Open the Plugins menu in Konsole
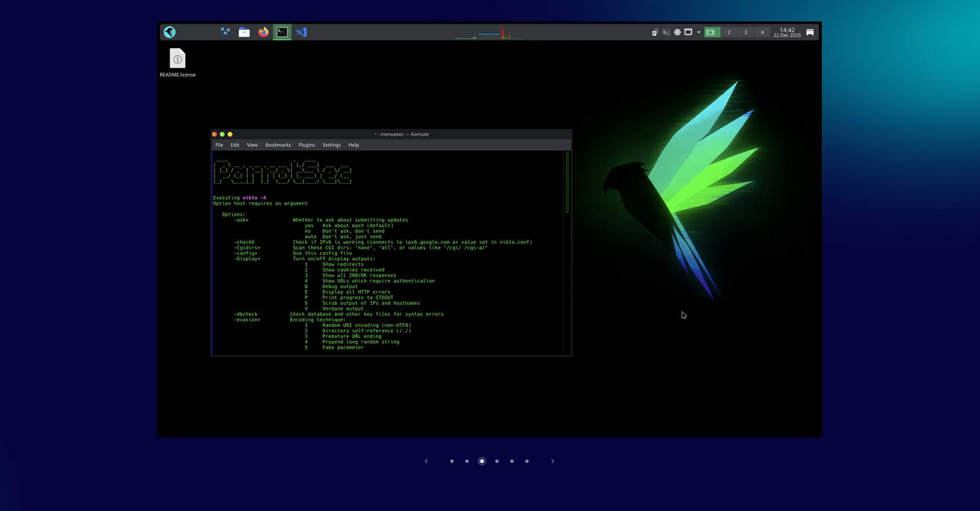This screenshot has height=511, width=980. click(307, 145)
